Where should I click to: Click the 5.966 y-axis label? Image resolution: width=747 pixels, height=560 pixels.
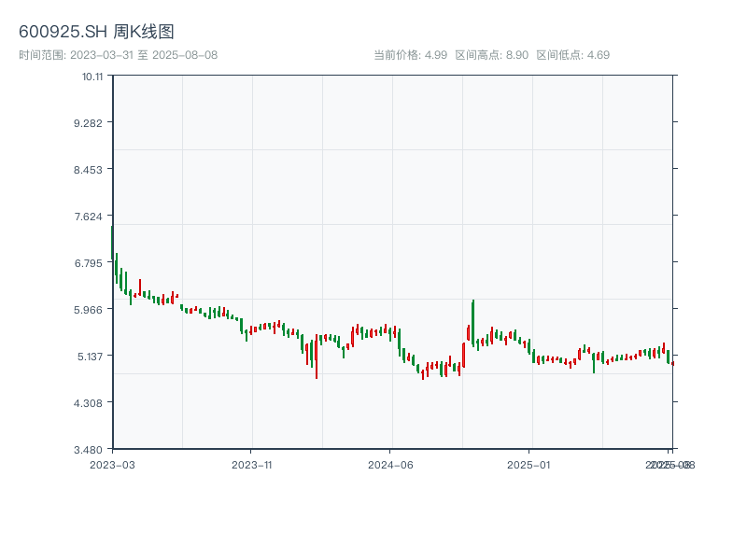pos(92,309)
